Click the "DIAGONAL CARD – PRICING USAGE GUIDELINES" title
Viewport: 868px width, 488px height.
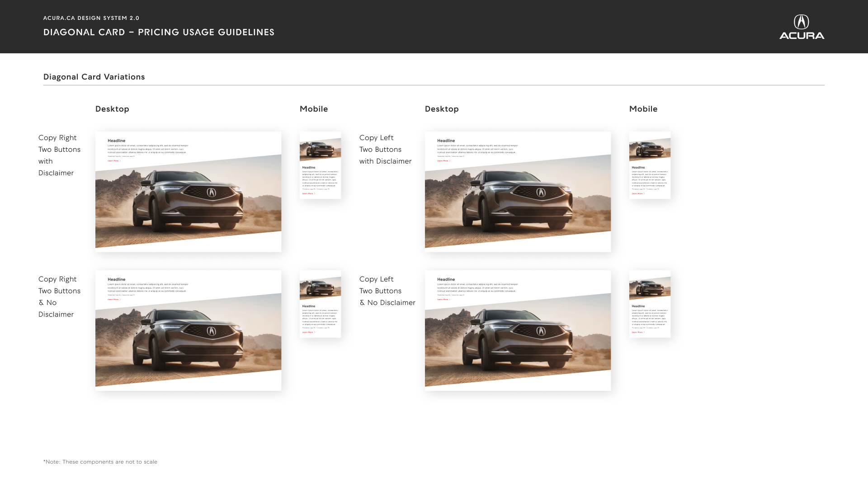159,32
